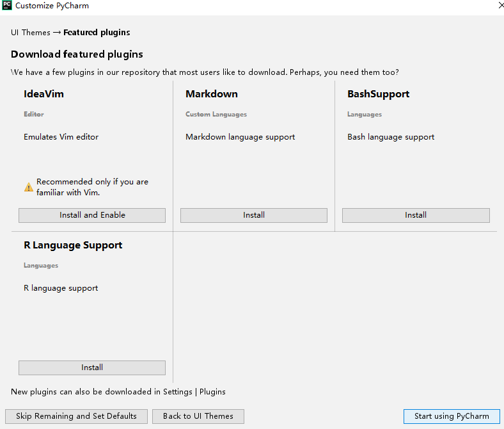Click the IdeaVim plugin title
Screen dimensions: 504x429
[x=43, y=94]
